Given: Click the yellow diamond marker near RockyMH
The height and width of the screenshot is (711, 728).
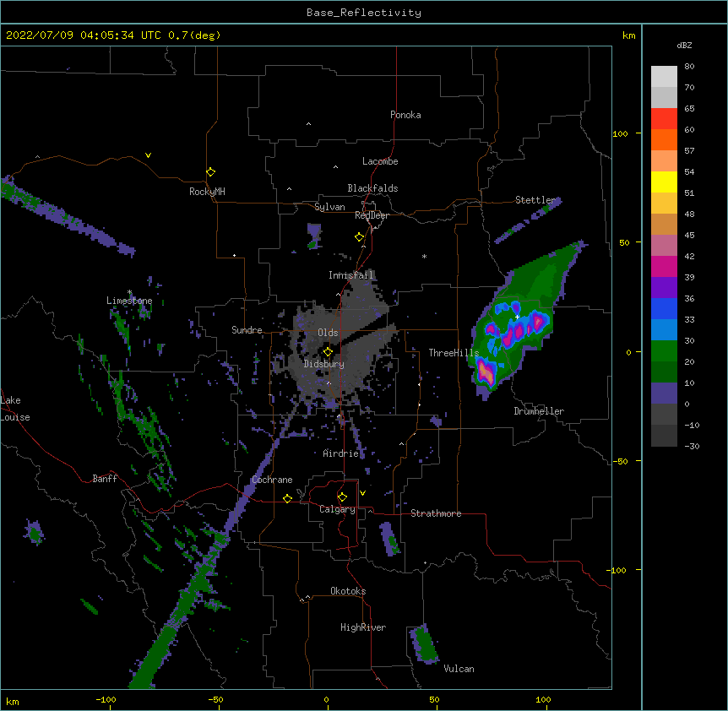Looking at the screenshot, I should (x=210, y=171).
